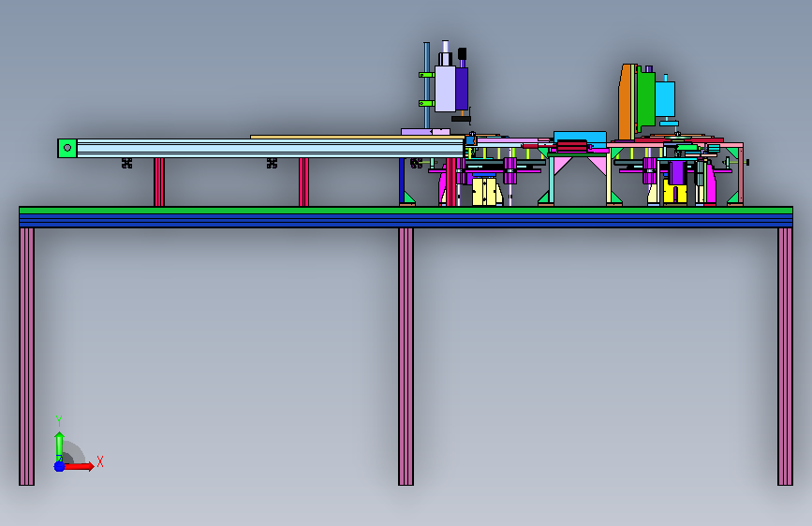Select the bright green plate behind the orange panel
Viewport: 812px width, 526px height.
[x=646, y=98]
